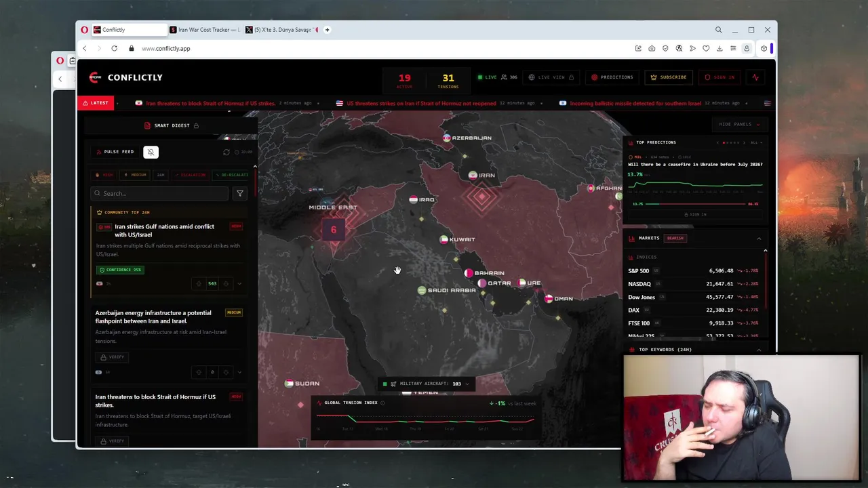Screen dimensions: 868x488
Task: Click the Middle East cluster marker 6
Action: (x=333, y=230)
